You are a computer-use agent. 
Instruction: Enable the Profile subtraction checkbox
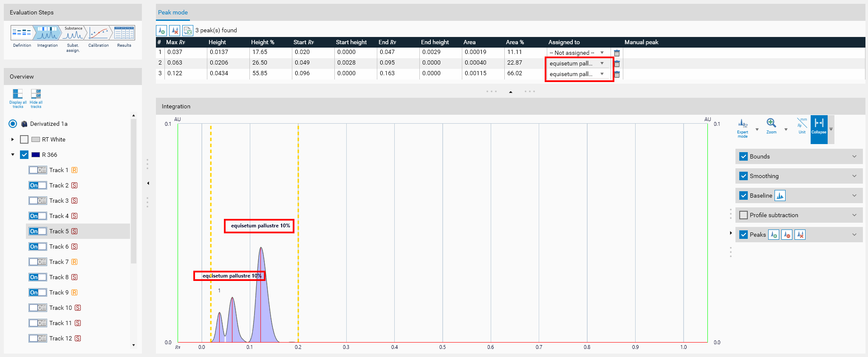[744, 215]
